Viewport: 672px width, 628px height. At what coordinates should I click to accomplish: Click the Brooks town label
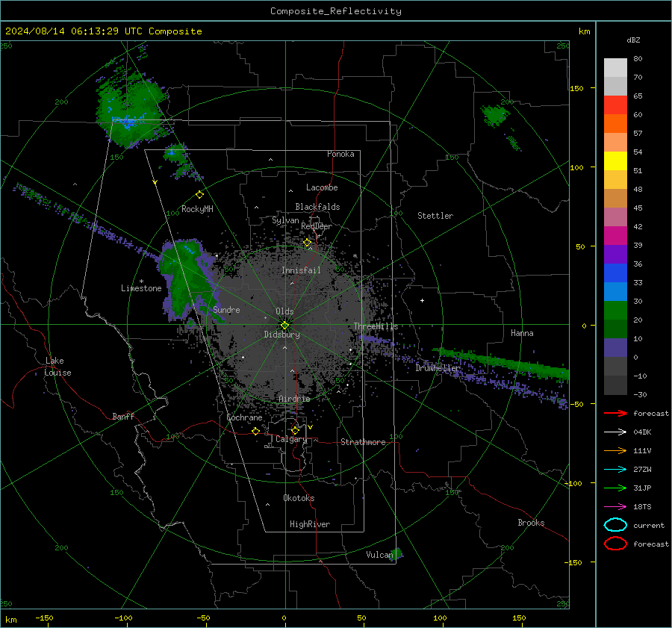pyautogui.click(x=531, y=523)
